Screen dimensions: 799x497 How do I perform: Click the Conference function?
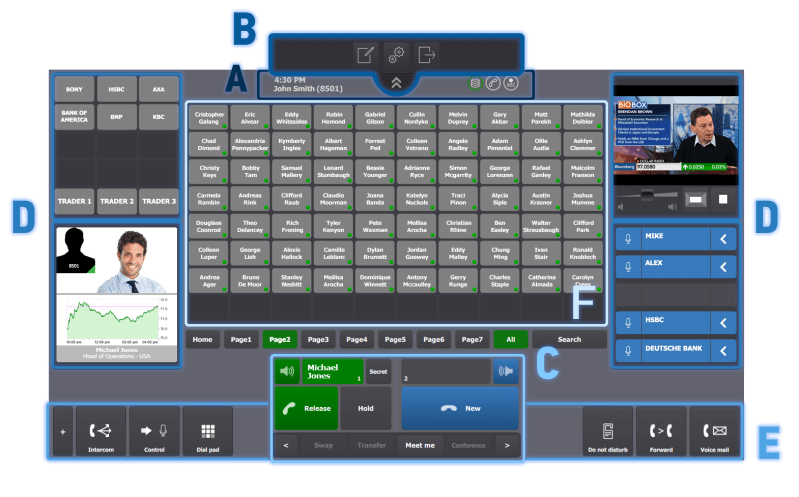tap(468, 446)
